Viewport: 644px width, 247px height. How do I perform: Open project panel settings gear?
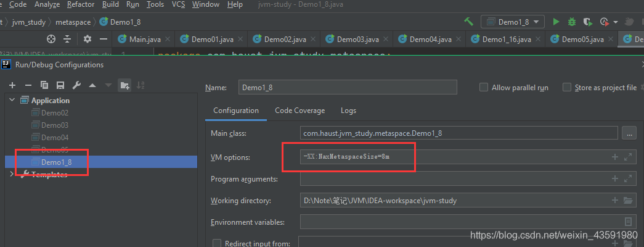pos(88,39)
